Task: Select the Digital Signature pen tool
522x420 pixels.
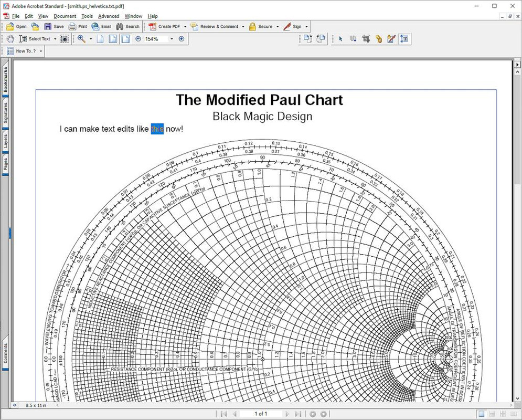Action: pyautogui.click(x=391, y=39)
